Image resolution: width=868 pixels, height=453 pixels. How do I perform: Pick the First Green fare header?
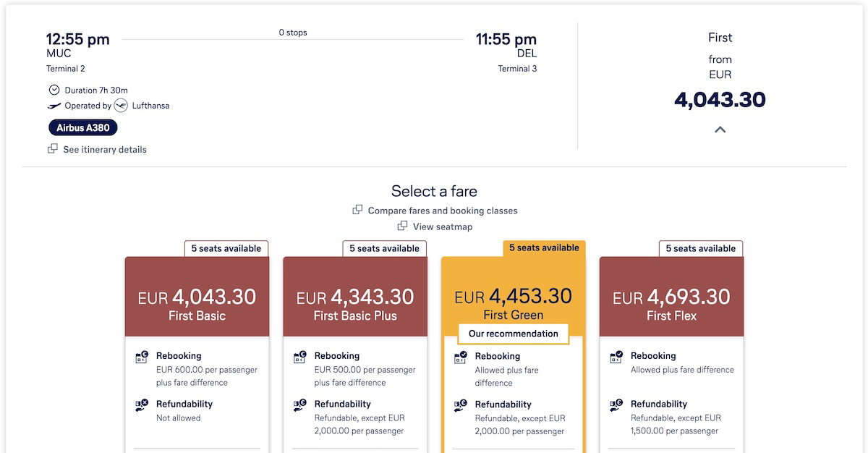[x=513, y=298]
